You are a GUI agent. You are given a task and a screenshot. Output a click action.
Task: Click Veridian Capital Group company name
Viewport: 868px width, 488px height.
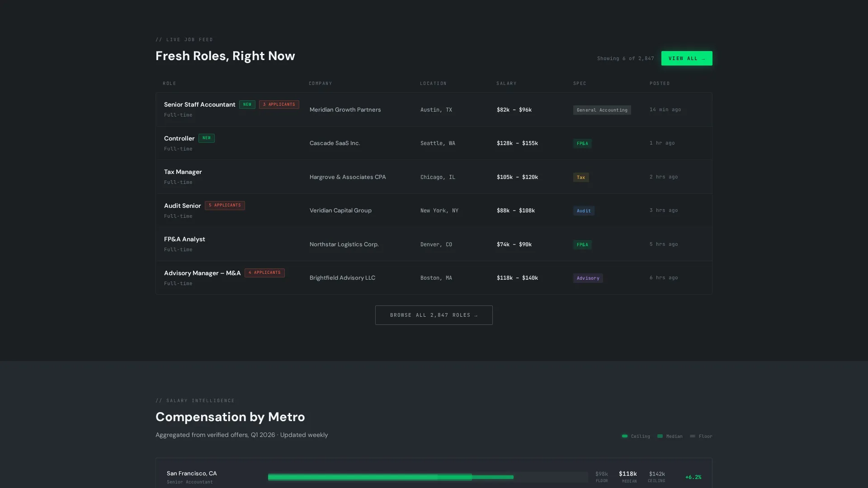340,210
